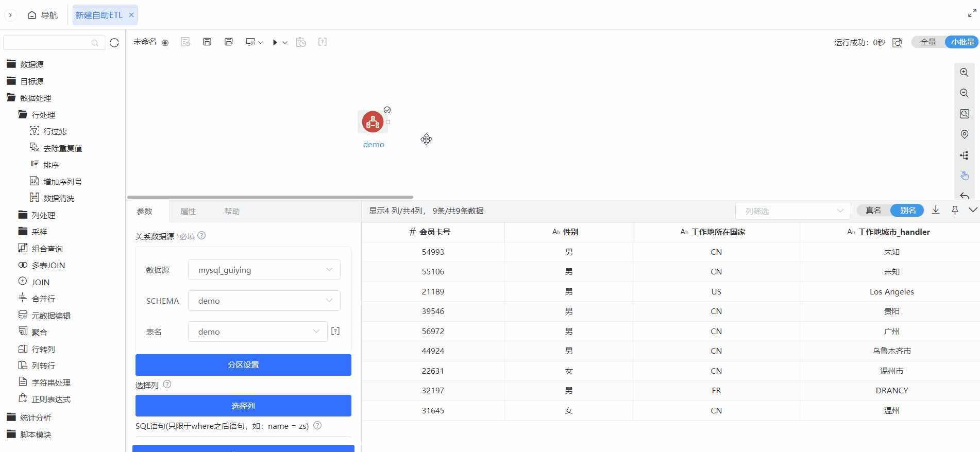This screenshot has height=452, width=980.
Task: Switch data mode to 小批量
Action: (x=962, y=42)
